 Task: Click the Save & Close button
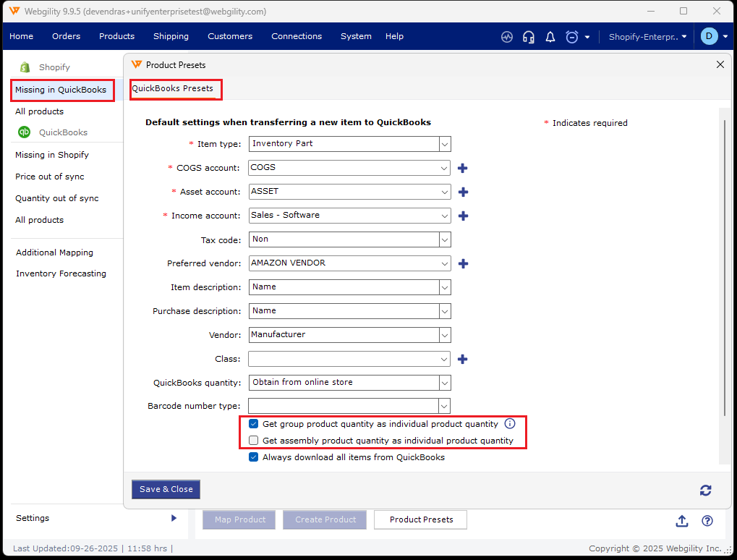[166, 489]
